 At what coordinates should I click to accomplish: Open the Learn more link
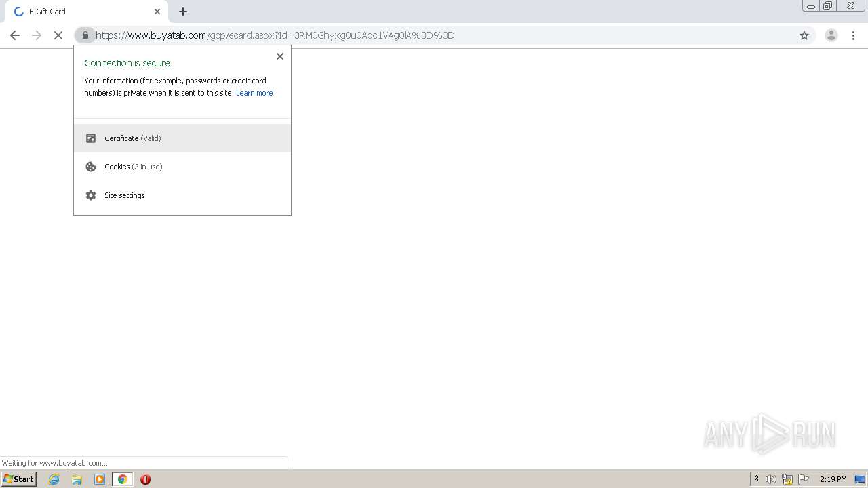point(254,93)
